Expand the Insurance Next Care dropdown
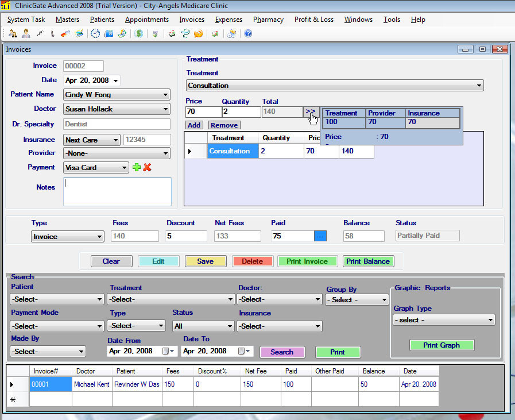 115,140
